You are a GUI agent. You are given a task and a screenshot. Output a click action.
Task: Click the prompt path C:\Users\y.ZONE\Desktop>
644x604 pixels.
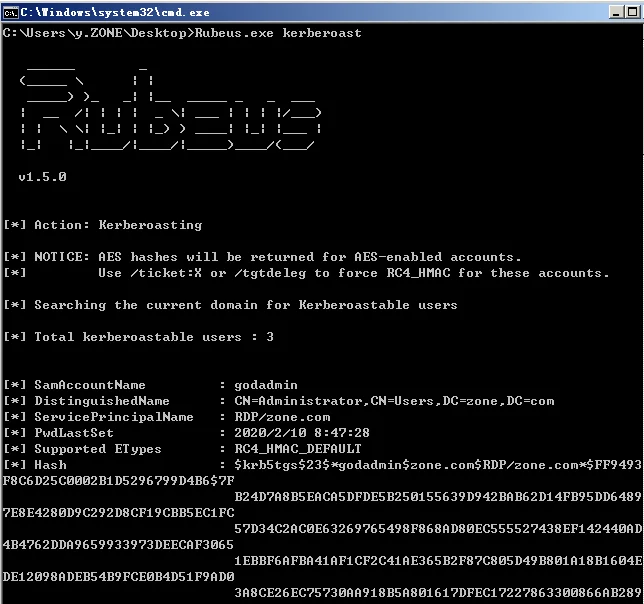(98, 33)
